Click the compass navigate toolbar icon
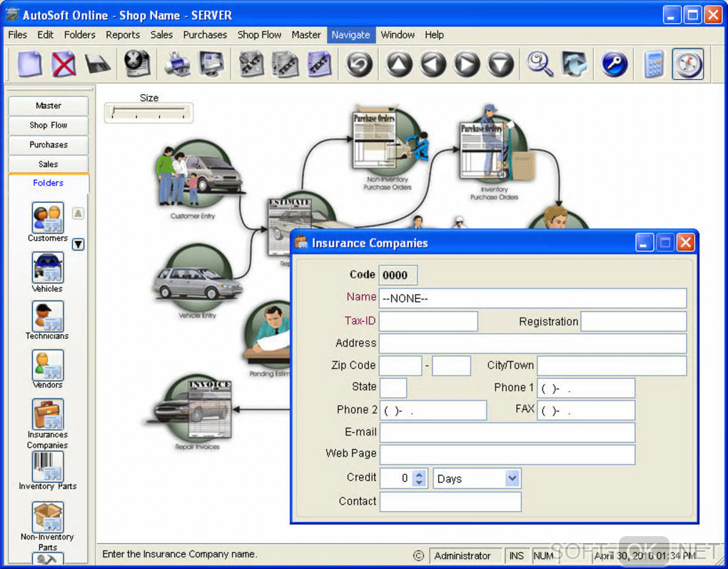Viewport: 728px width, 569px height. click(x=688, y=64)
